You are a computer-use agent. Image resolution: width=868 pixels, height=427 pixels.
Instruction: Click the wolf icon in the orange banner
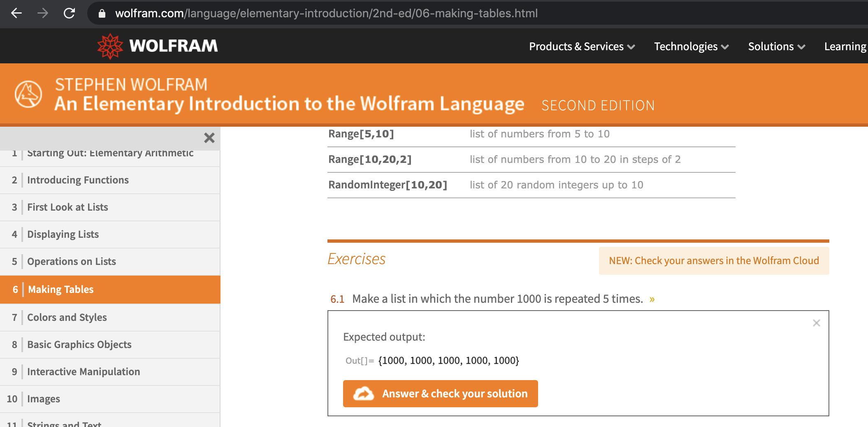pyautogui.click(x=28, y=94)
